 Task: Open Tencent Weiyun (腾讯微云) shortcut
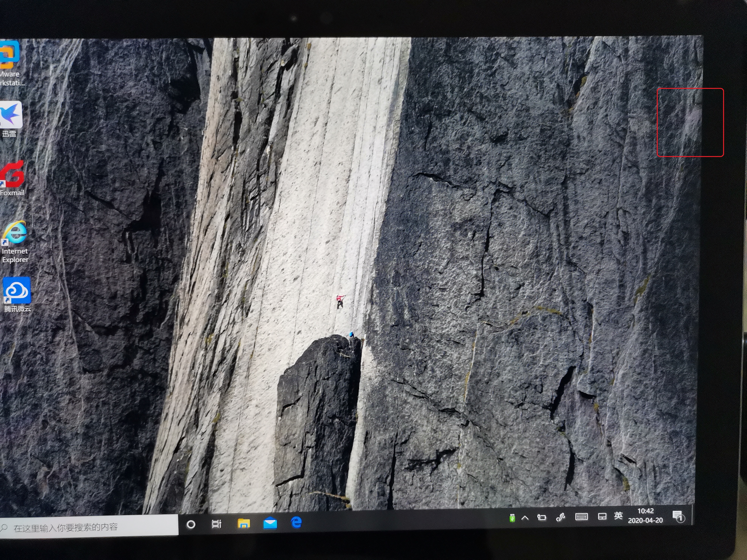17,291
